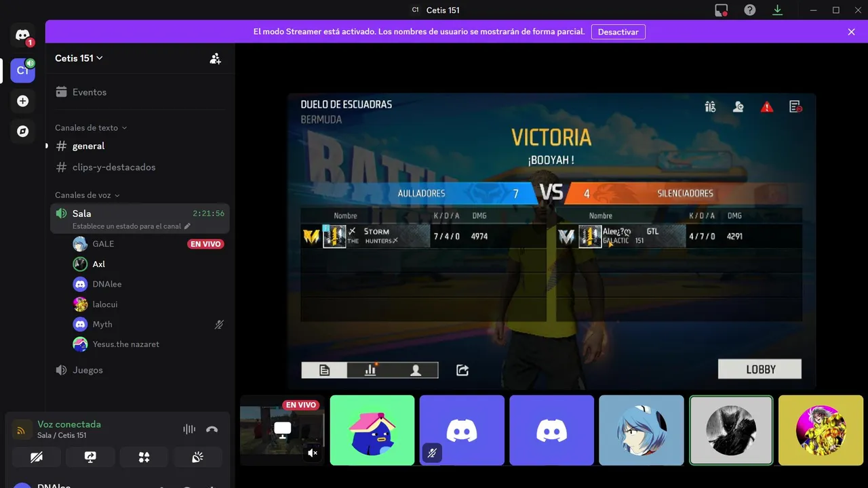The width and height of the screenshot is (868, 488).
Task: Start screen sharing with the monitor icon
Action: pos(90,457)
